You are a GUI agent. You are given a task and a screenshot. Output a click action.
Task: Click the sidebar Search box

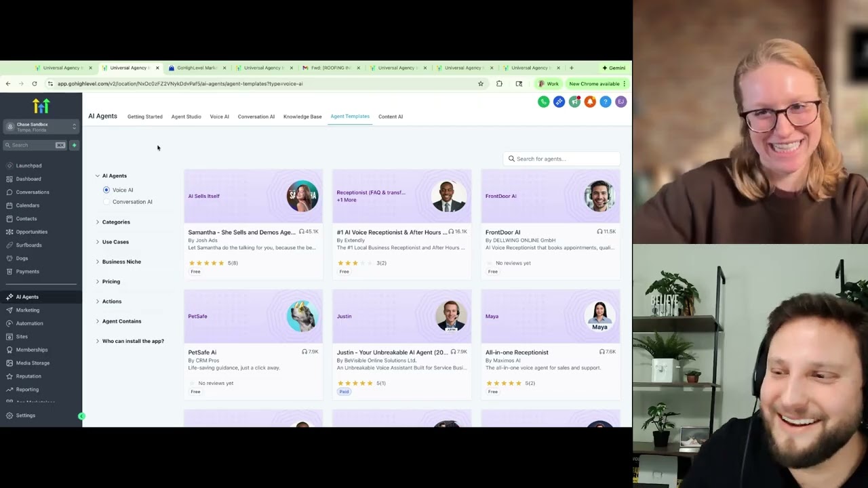pyautogui.click(x=35, y=145)
